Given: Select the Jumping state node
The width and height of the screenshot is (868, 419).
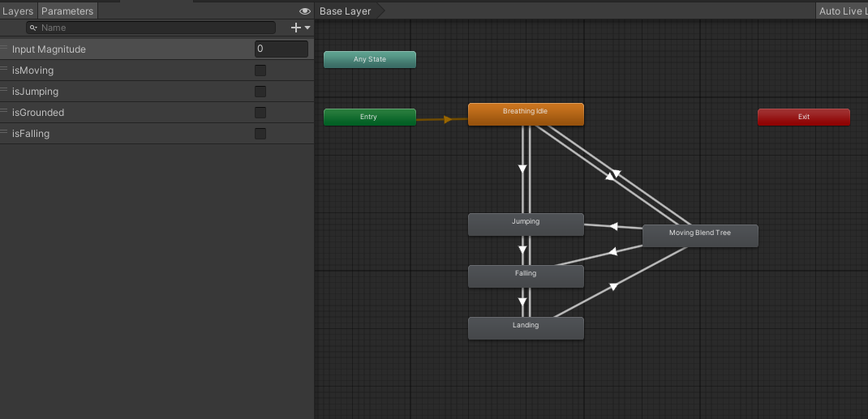Looking at the screenshot, I should pyautogui.click(x=526, y=224).
